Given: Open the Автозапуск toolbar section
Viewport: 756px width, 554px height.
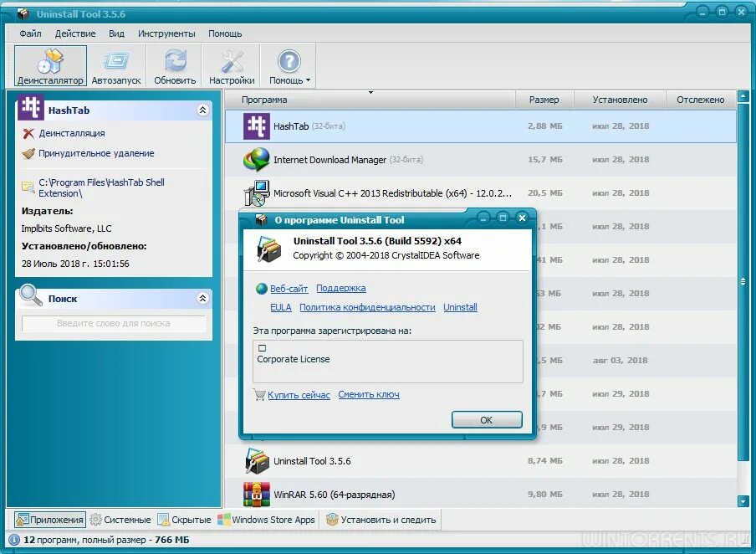Looking at the screenshot, I should click(x=116, y=65).
